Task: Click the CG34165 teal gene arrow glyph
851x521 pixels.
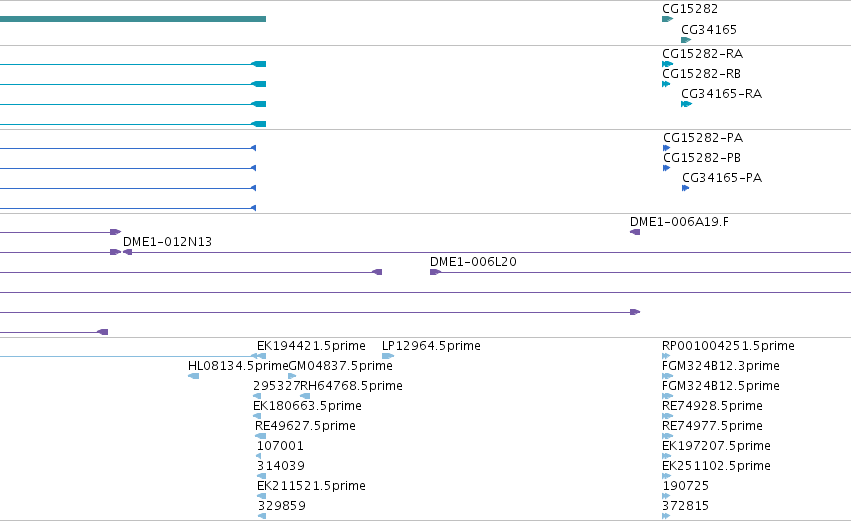Action: [686, 40]
